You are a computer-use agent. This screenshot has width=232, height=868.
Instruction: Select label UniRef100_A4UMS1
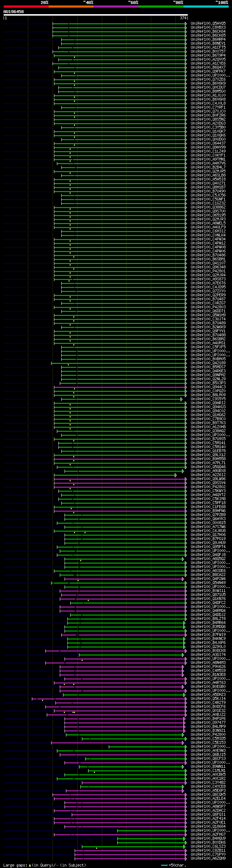point(208,343)
